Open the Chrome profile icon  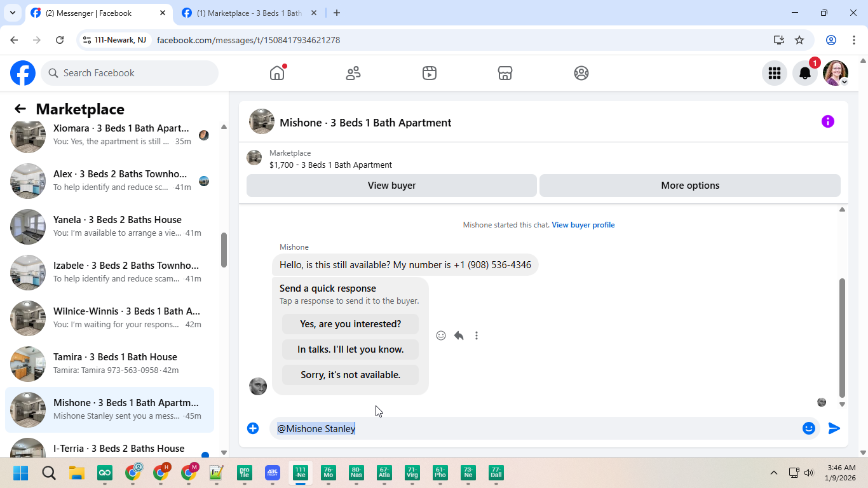[831, 40]
